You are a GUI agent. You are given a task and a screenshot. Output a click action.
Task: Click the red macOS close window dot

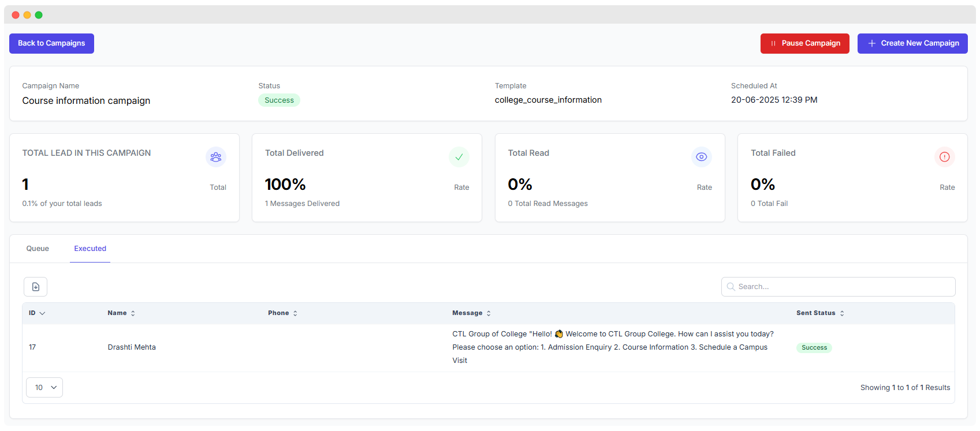(16, 15)
